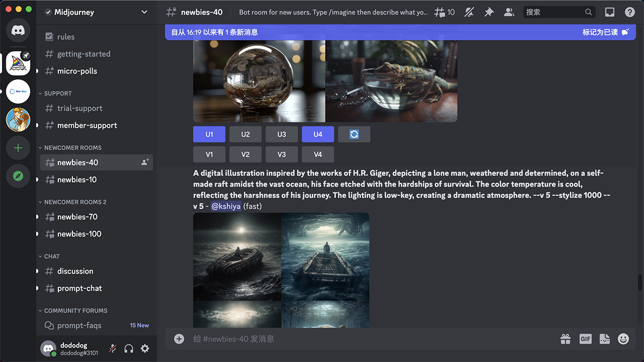Show the member list icon
Screen dimensions: 644x362
point(509,12)
